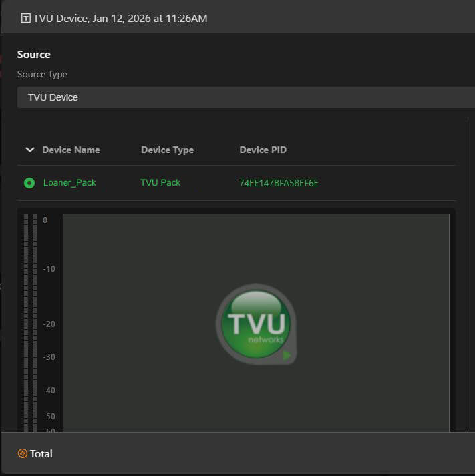475x476 pixels.
Task: Click the Loaner_Pack device name
Action: point(69,183)
